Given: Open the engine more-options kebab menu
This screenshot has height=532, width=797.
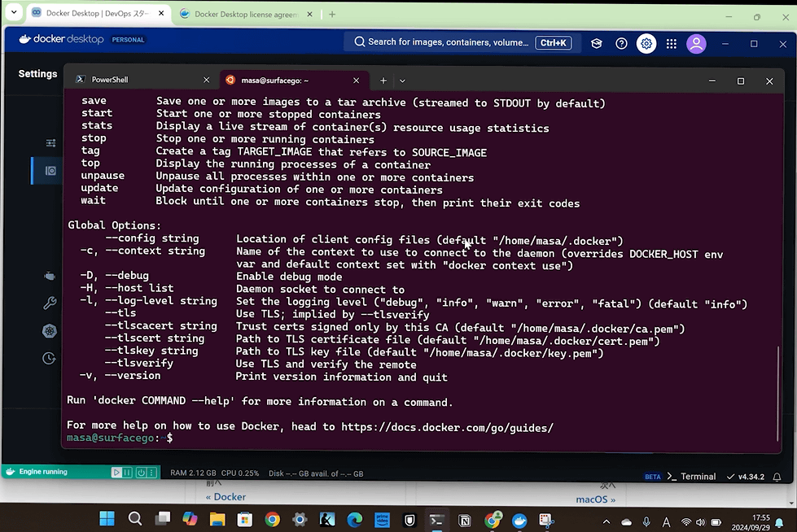Looking at the screenshot, I should click(x=151, y=473).
